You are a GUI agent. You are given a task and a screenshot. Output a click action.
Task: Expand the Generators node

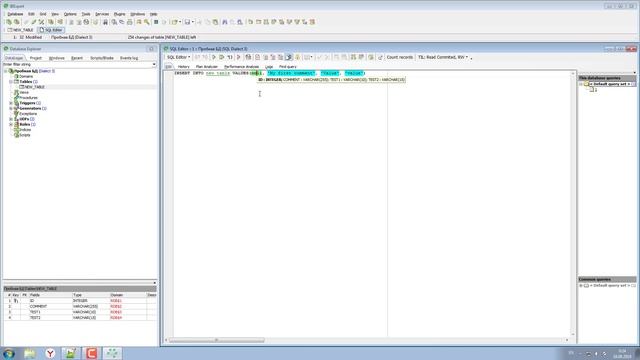(x=11, y=109)
